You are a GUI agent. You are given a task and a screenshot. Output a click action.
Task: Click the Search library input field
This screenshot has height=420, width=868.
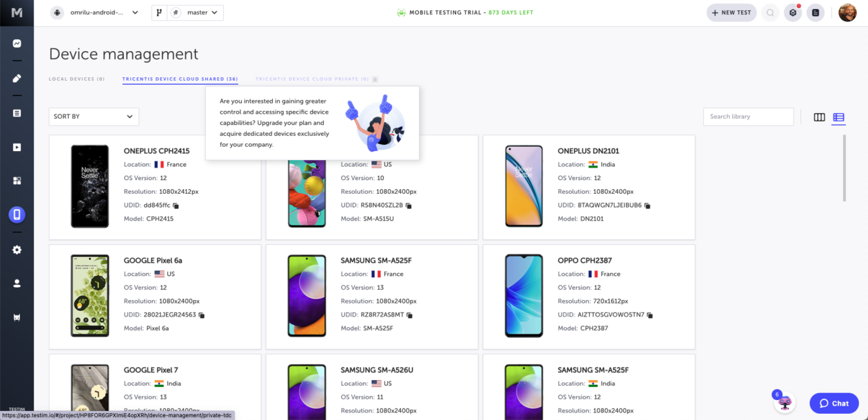point(748,117)
